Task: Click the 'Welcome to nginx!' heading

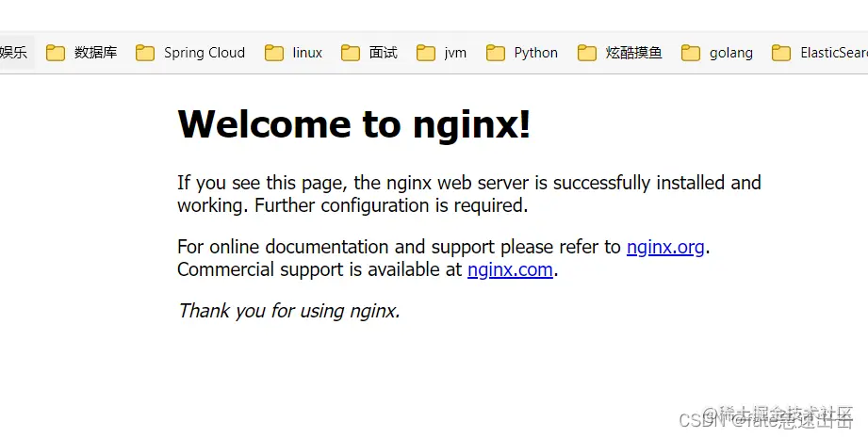Action: pyautogui.click(x=354, y=124)
